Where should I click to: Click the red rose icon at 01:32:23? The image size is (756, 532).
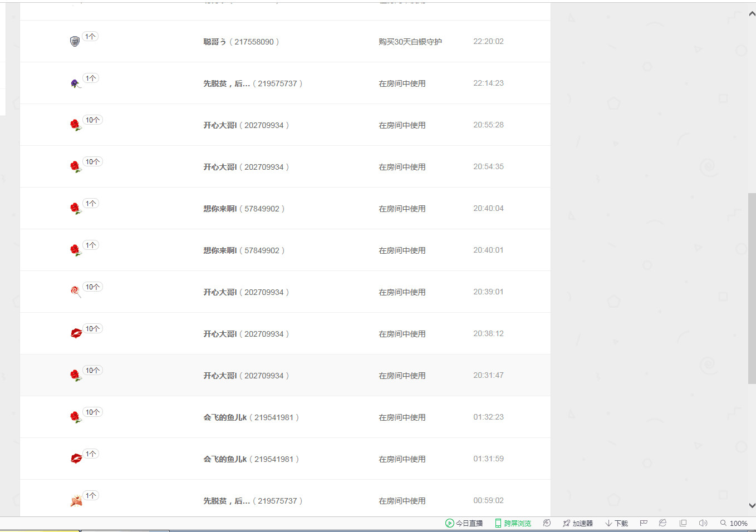click(x=75, y=417)
